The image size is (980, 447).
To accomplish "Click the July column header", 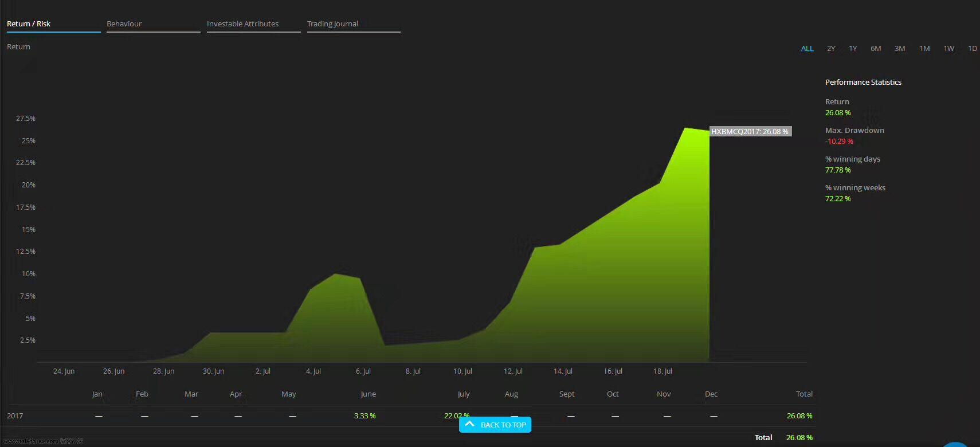I will (x=464, y=394).
